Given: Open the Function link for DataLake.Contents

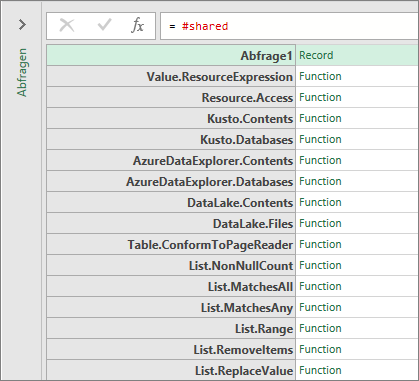Looking at the screenshot, I should coord(320,202).
